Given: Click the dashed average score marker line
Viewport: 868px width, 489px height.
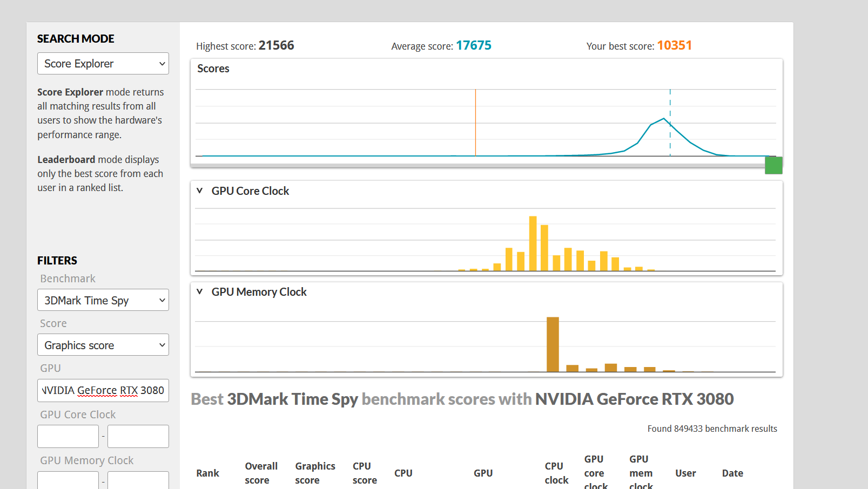Looking at the screenshot, I should coord(670,123).
